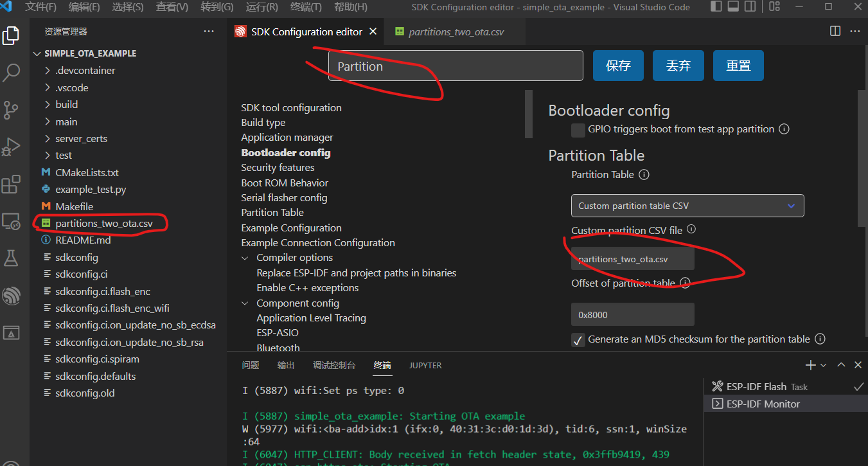
Task: Collapse the SIMPLE_OTA_EXAMPLE project root
Action: tap(37, 53)
